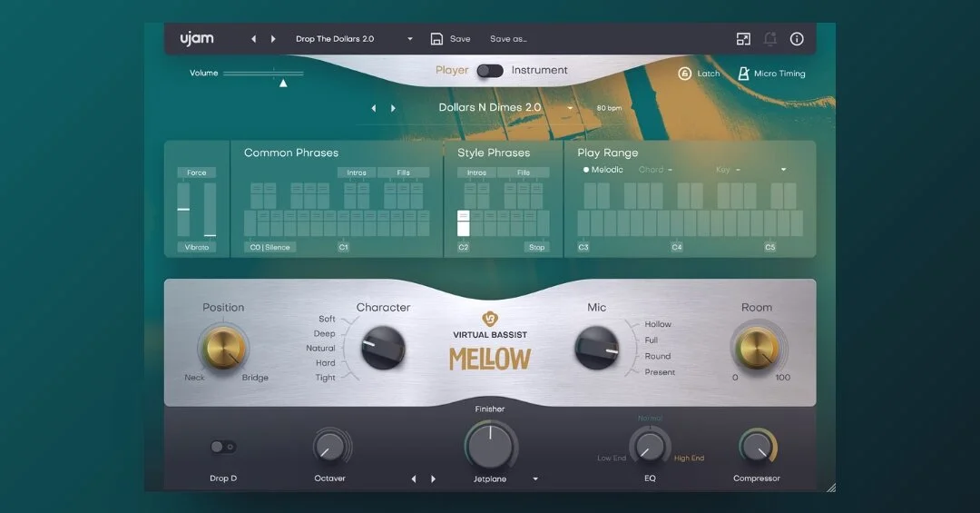Click Save as... button
This screenshot has height=513, width=980.
pos(508,39)
